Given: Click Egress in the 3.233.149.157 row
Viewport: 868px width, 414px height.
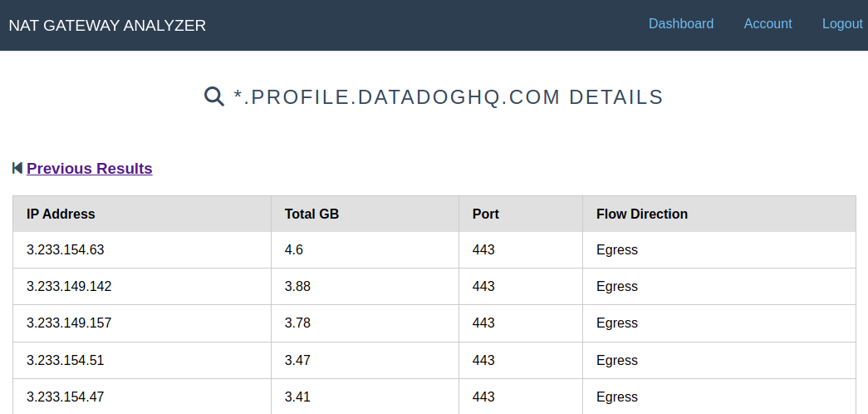Looking at the screenshot, I should click(617, 323).
